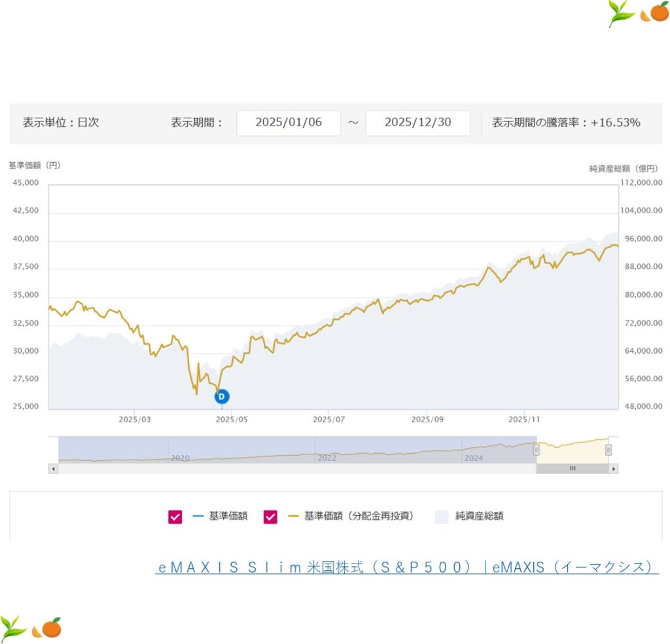Uncheck the 基準価額（分配金再投資） checkbox
Viewport: 670px width, 644px height.
(270, 517)
